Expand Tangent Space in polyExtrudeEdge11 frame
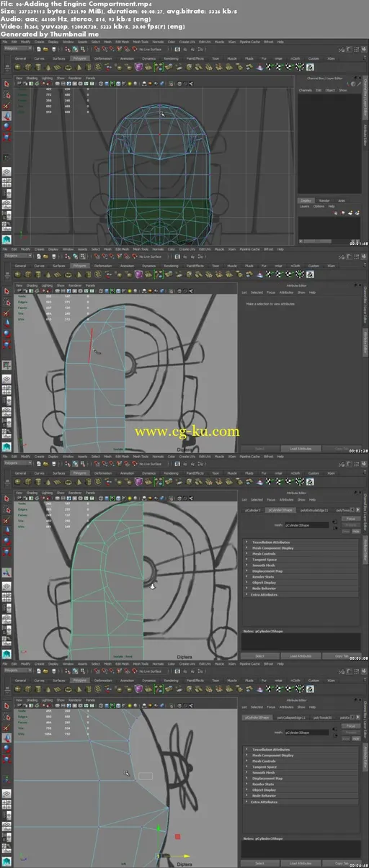Screen dimensions: 369x868 coord(301,559)
